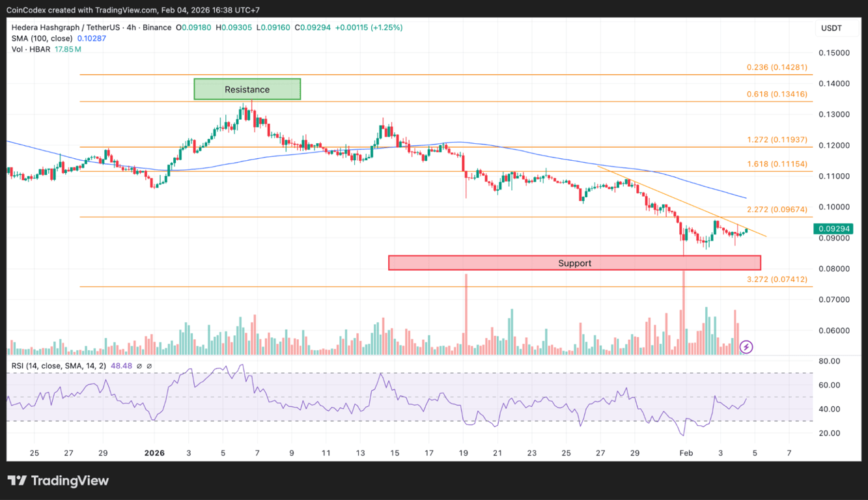This screenshot has width=868, height=500.
Task: Open the Binance exchange label in the legend
Action: coord(157,27)
